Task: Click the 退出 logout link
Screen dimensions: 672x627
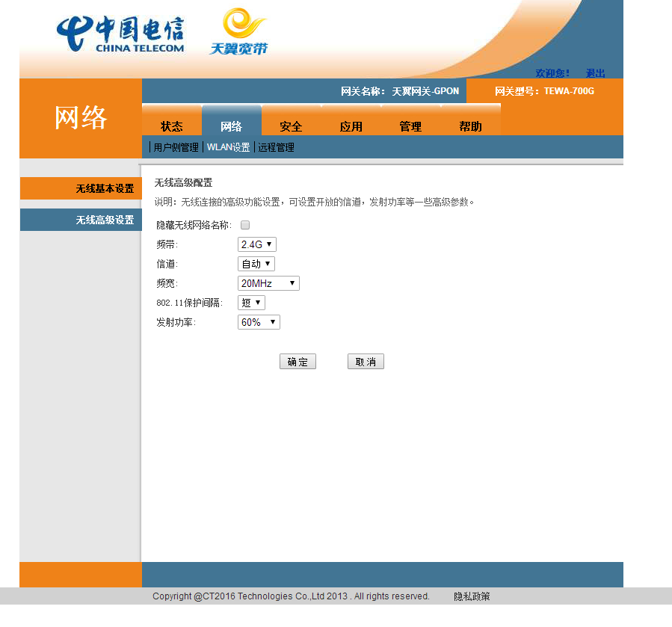Action: (595, 73)
